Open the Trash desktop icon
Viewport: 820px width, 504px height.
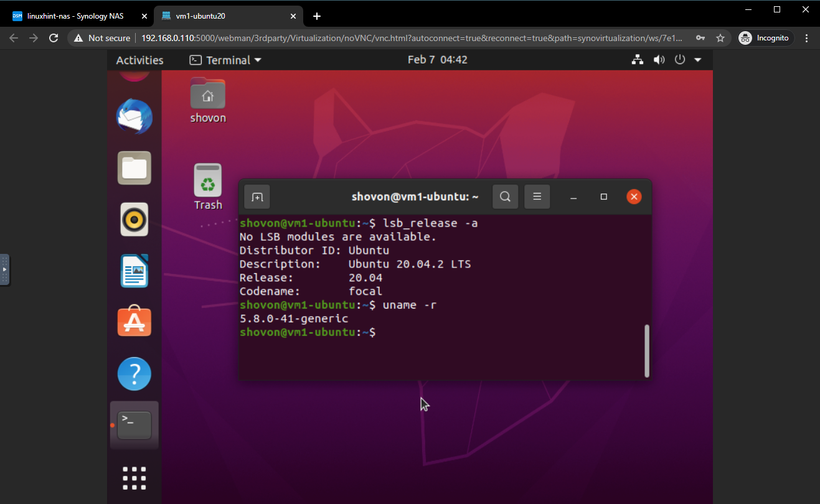(x=208, y=186)
